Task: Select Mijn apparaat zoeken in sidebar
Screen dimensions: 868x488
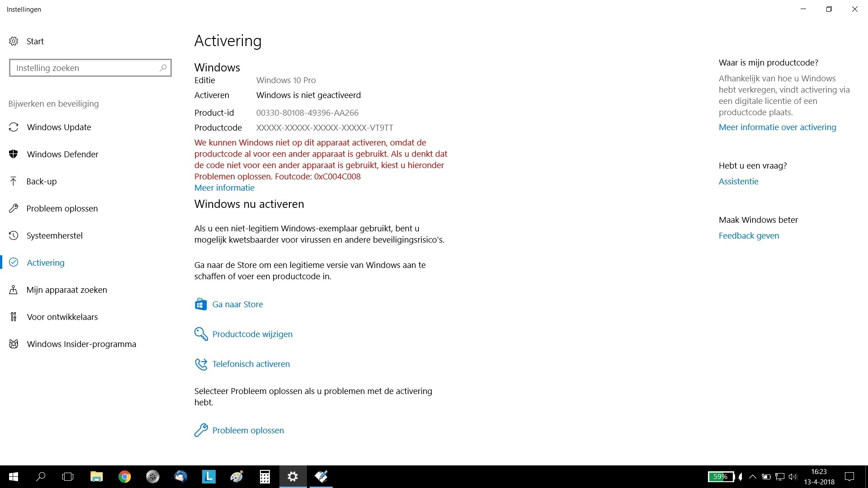Action: tap(66, 290)
